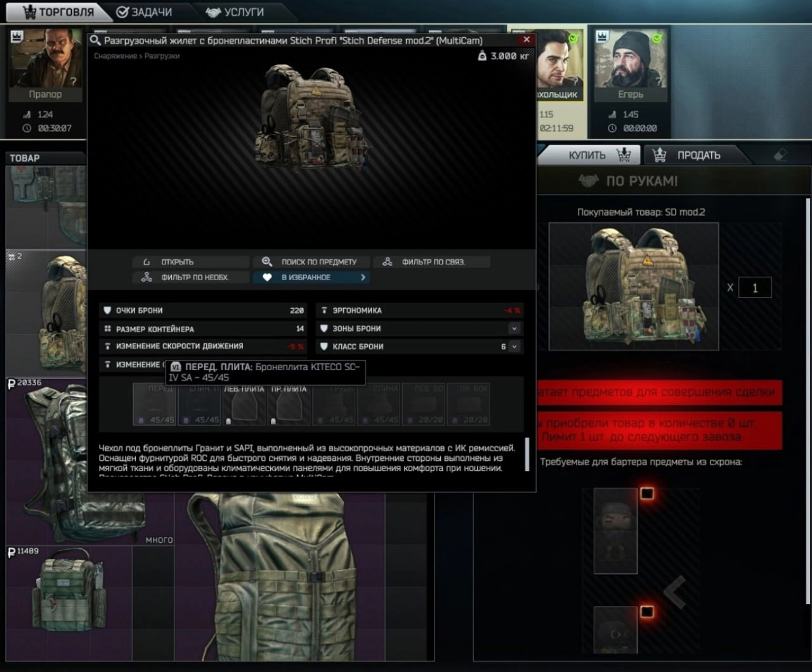Click the ОТКРЫТЬ button
The width and height of the screenshot is (812, 672).
pos(192,262)
